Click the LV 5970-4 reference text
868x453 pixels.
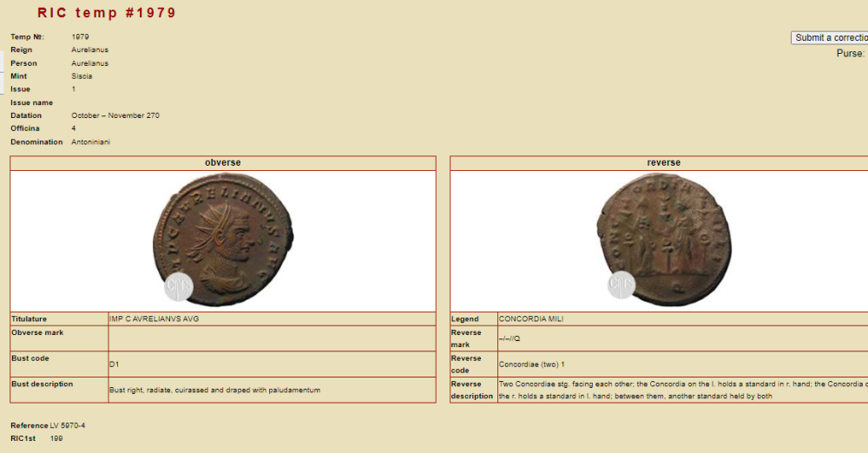pyautogui.click(x=67, y=425)
